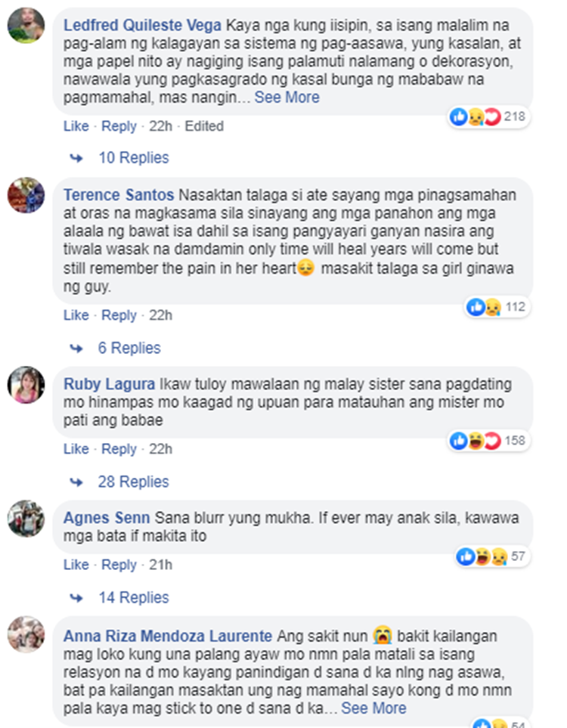Open See More on Anna Riza's comment

pyautogui.click(x=373, y=708)
